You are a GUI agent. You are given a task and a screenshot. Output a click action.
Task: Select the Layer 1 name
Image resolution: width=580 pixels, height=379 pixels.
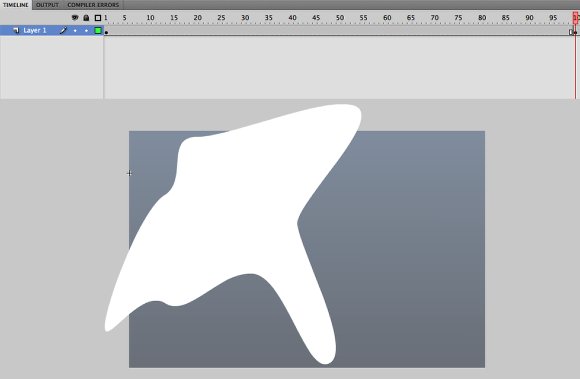(x=35, y=30)
